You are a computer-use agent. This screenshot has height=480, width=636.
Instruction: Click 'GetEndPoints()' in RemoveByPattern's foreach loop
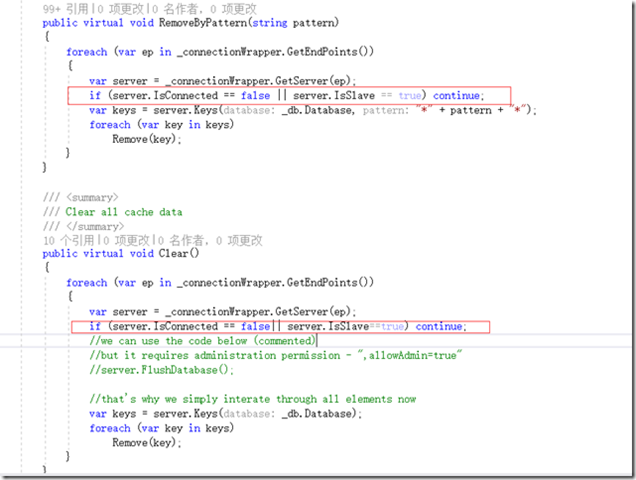point(330,52)
